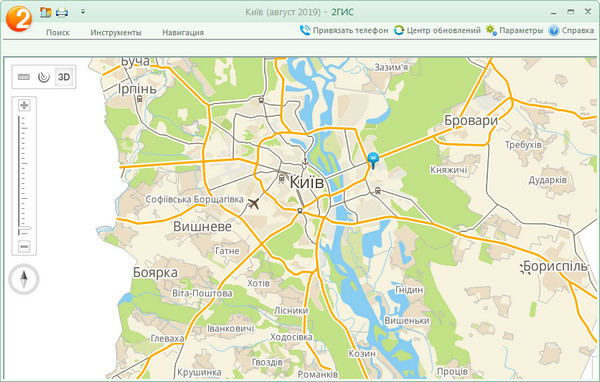This screenshot has width=600, height=382.
Task: Click the Крушинка label on map
Action: (x=199, y=372)
